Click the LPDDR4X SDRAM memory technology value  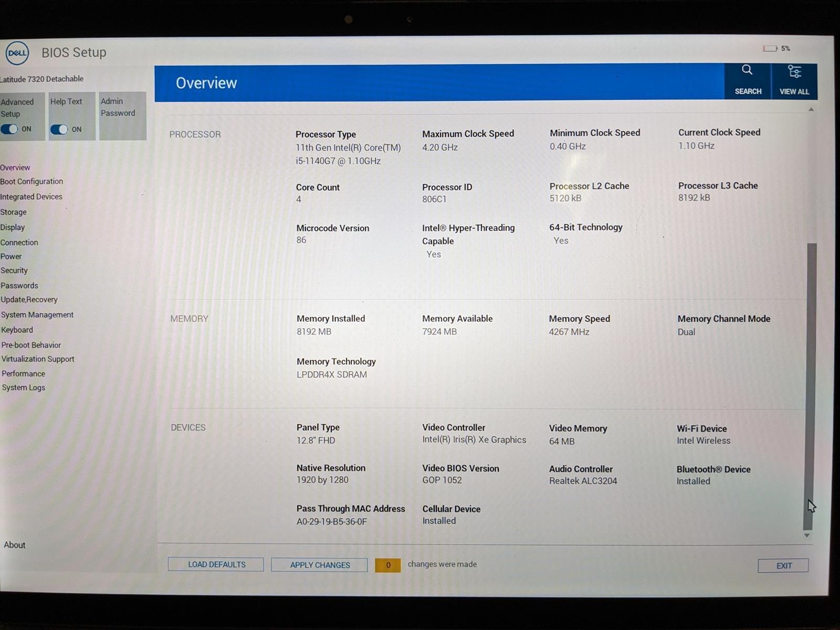[x=332, y=375]
